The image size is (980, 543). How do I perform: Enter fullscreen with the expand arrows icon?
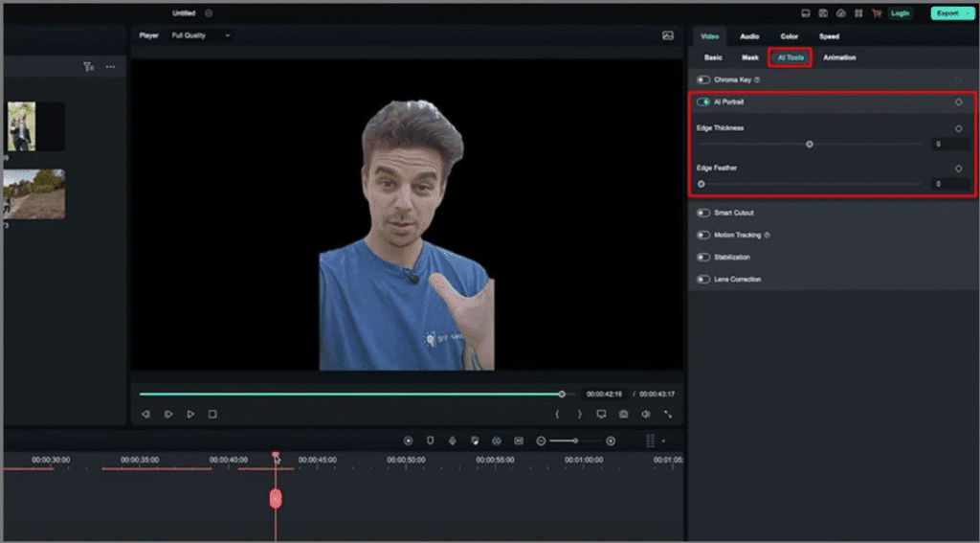tap(668, 414)
